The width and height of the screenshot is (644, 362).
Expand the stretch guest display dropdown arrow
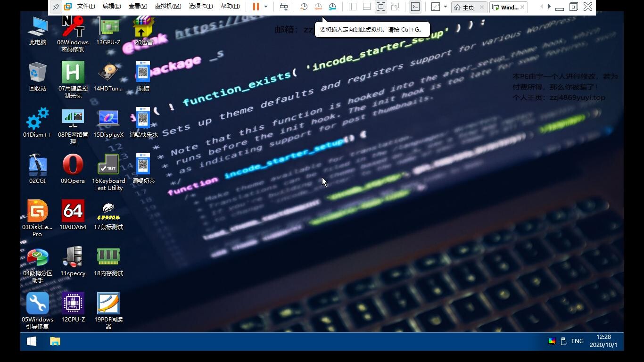[445, 7]
